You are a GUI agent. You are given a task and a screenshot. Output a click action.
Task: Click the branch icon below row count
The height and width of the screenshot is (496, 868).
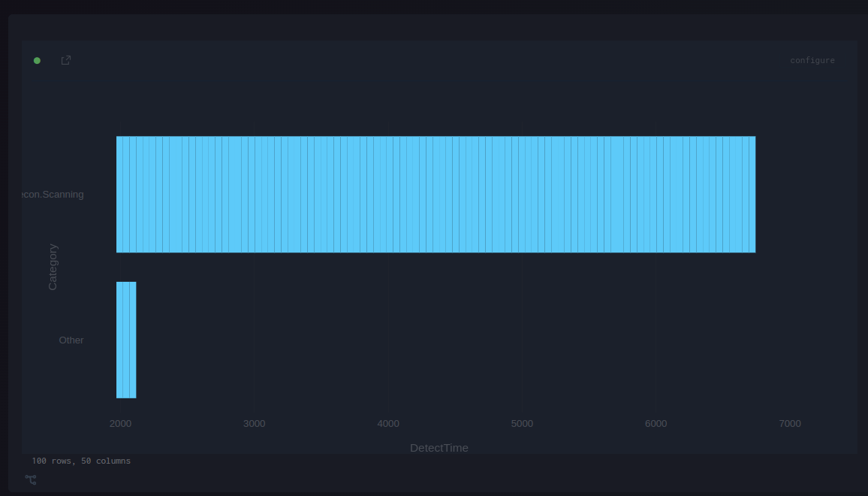point(31,479)
